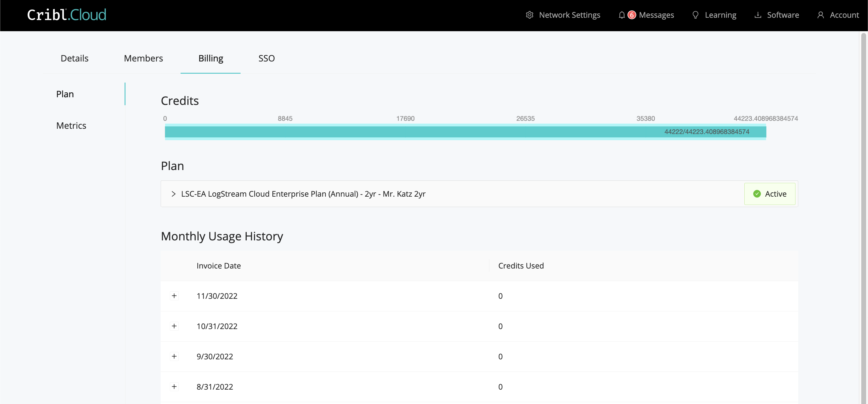This screenshot has width=868, height=404.
Task: Expand the 10/31/2022 invoice row
Action: tap(174, 326)
